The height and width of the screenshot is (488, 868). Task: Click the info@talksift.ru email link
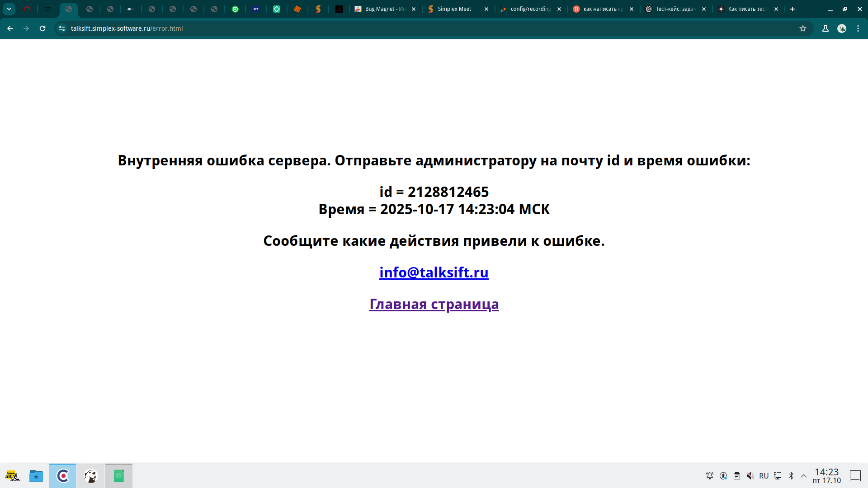(434, 272)
